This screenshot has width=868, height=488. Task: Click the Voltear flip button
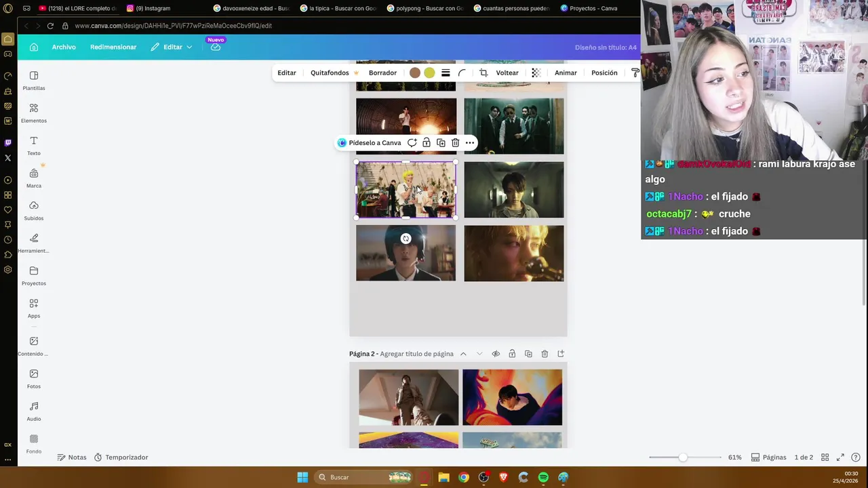coord(507,73)
